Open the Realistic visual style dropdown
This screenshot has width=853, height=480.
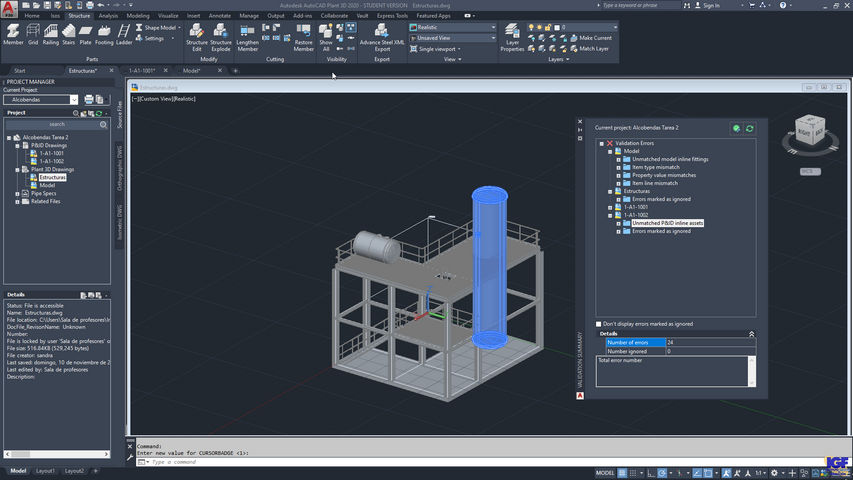pyautogui.click(x=493, y=27)
